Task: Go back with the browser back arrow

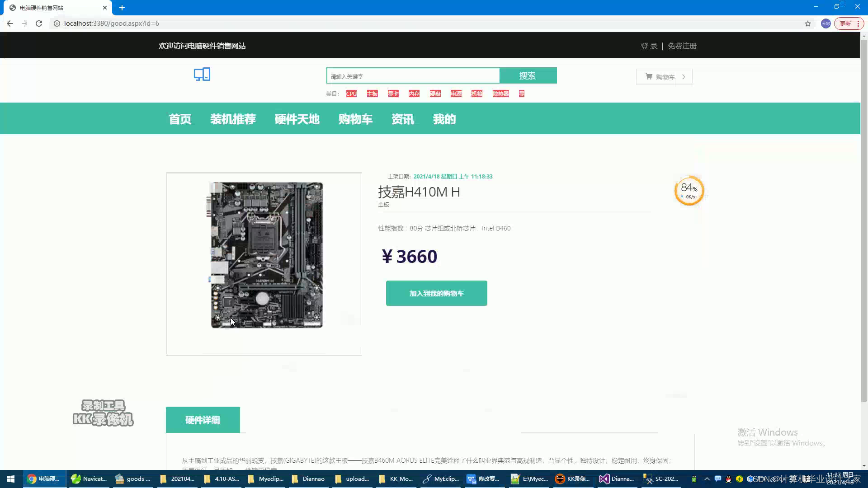Action: pyautogui.click(x=10, y=23)
